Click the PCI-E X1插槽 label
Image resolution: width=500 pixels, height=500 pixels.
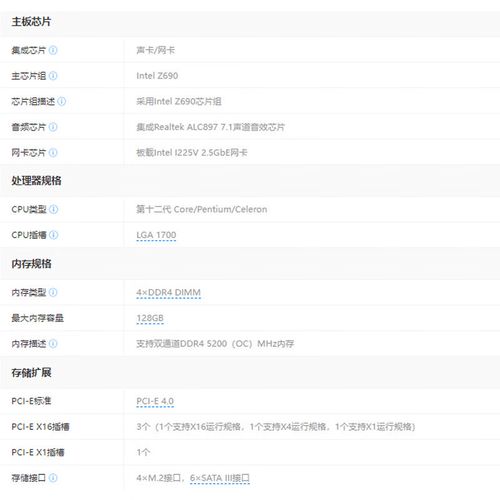click(38, 452)
